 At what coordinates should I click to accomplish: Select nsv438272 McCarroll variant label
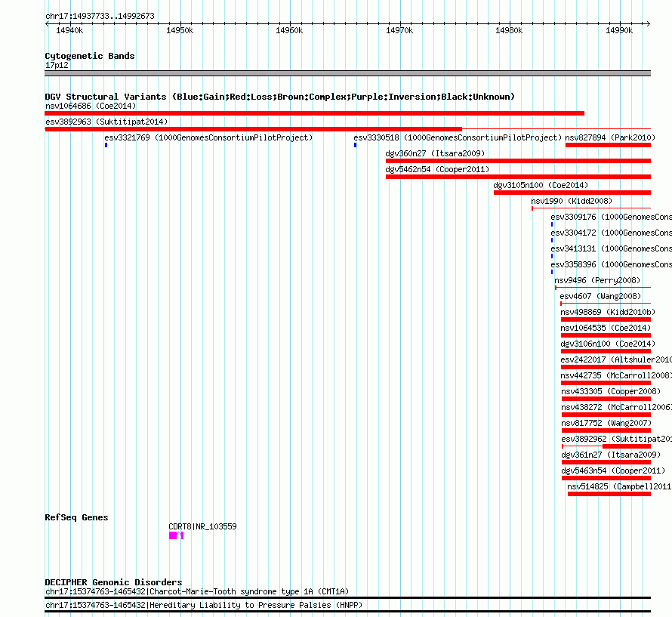pos(616,407)
